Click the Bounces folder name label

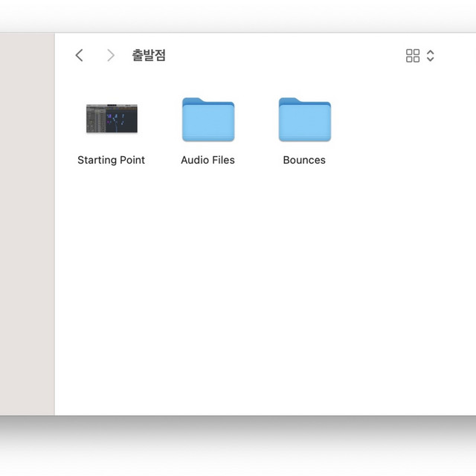304,160
